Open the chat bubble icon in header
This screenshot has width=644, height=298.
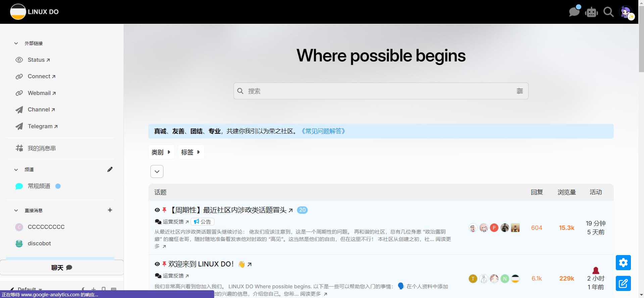574,12
